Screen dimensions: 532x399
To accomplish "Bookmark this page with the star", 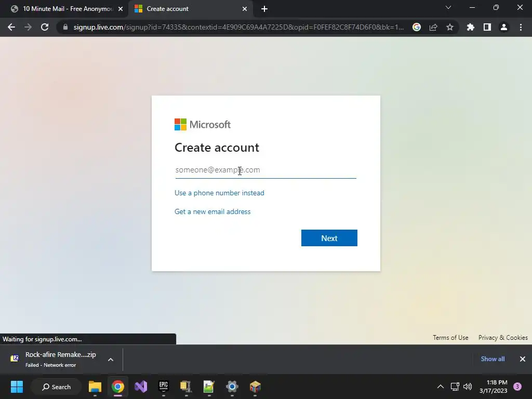I will pyautogui.click(x=450, y=27).
